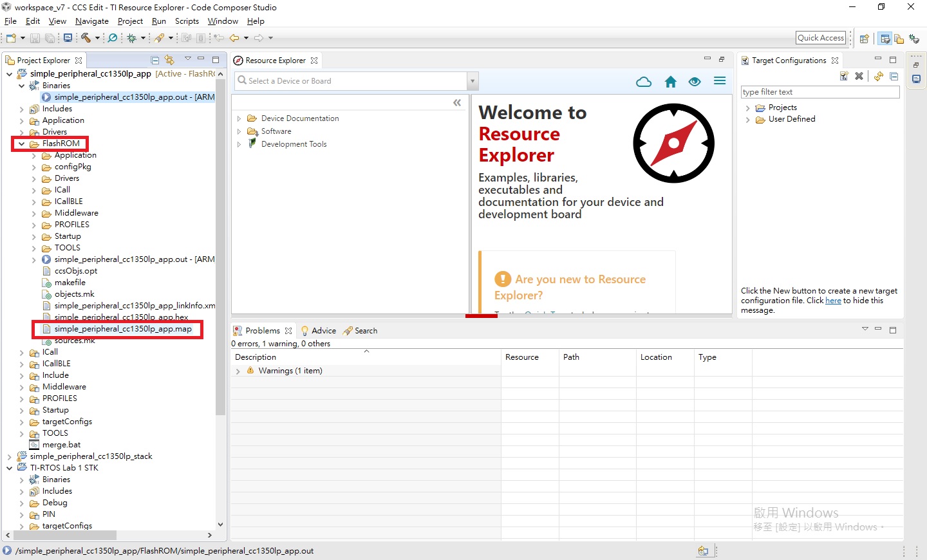Open the Project menu
927x560 pixels.
pyautogui.click(x=130, y=21)
